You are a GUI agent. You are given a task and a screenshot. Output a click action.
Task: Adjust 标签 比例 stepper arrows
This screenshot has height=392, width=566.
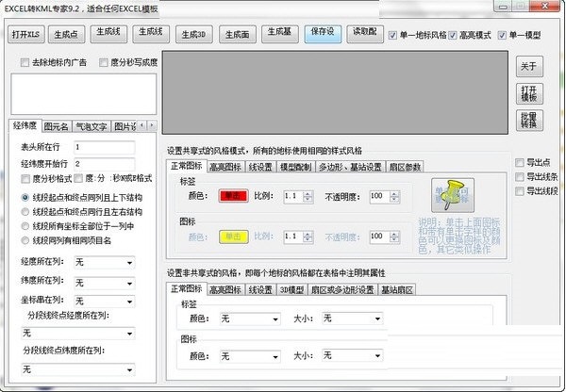[308, 197]
